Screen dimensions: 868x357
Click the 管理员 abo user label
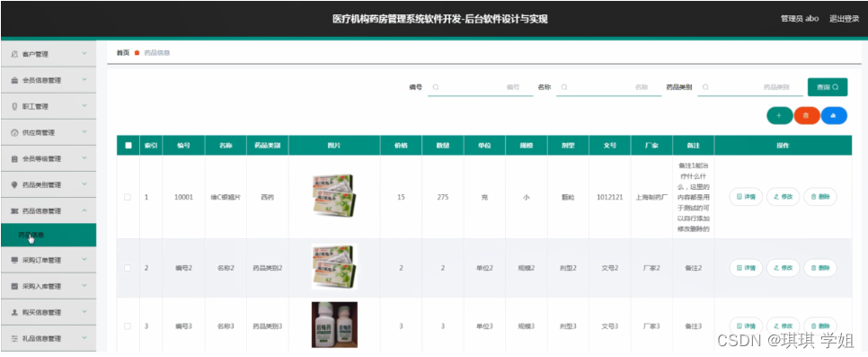click(800, 19)
